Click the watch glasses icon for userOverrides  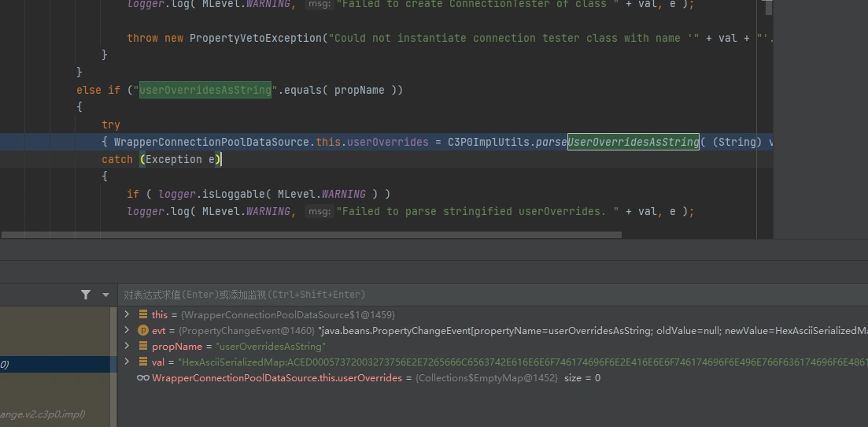(x=142, y=378)
